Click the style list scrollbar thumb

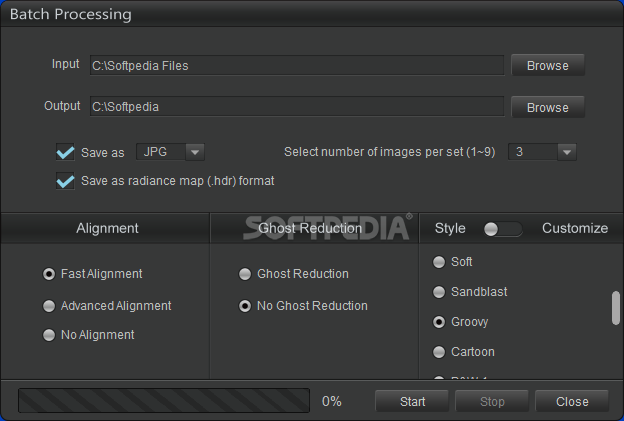pos(616,308)
